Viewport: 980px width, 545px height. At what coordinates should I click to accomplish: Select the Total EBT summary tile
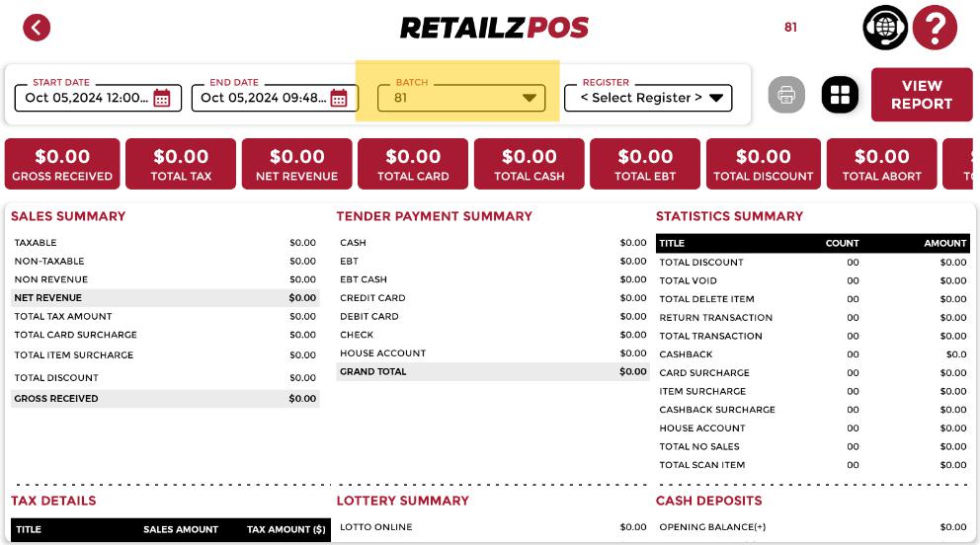(x=645, y=164)
